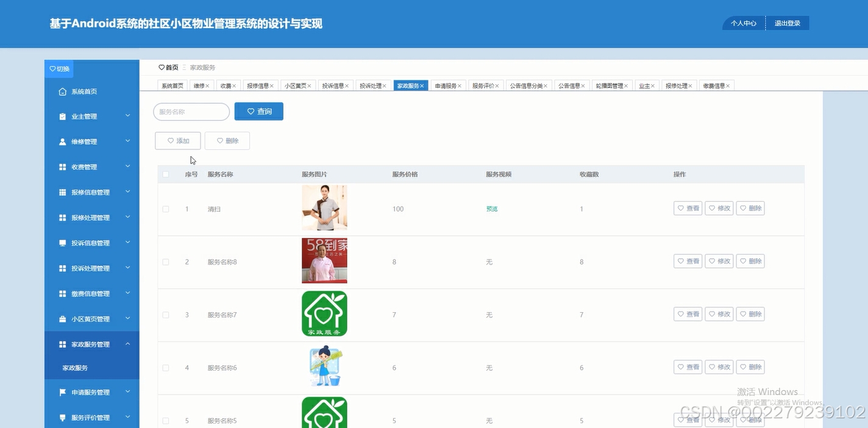Screen dimensions: 868x428
Task: Select the checkbox on 服务名称8 row
Action: (165, 260)
